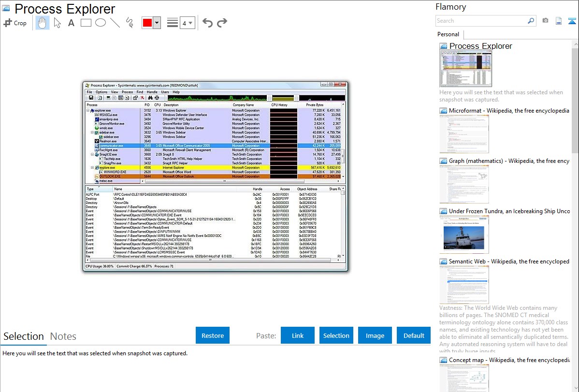This screenshot has width=579, height=392.
Task: Select the freehand scribble tool
Action: pos(130,23)
